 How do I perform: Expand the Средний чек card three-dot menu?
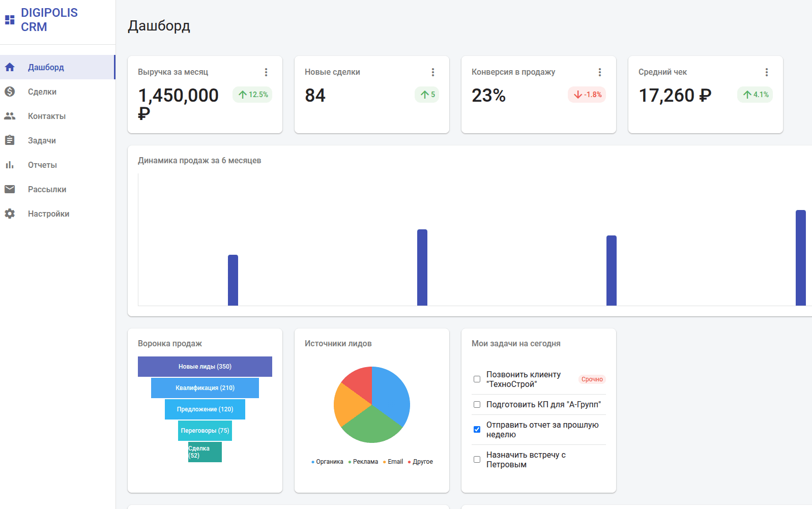pyautogui.click(x=767, y=72)
